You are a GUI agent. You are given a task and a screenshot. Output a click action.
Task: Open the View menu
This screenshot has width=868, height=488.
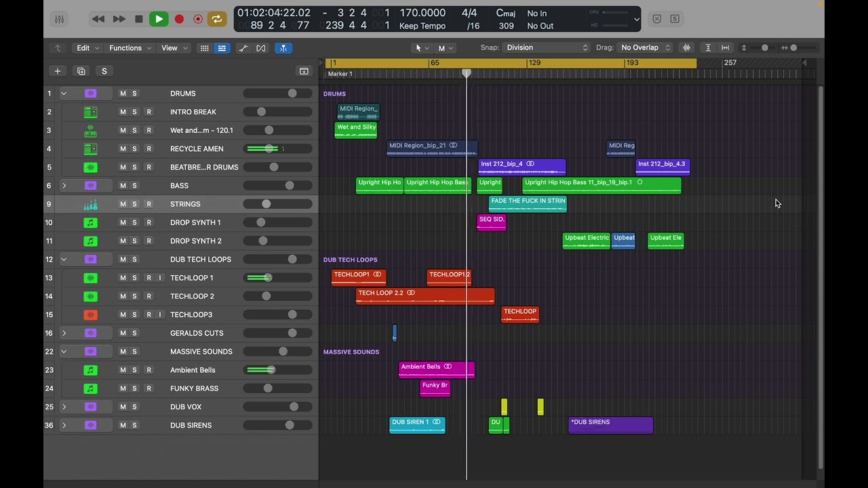174,48
